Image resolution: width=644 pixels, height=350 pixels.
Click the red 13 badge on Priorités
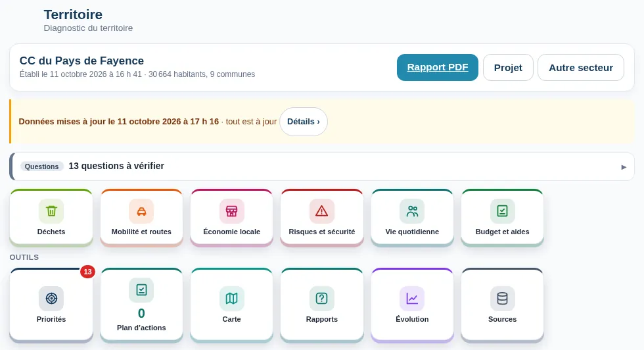[87, 272]
